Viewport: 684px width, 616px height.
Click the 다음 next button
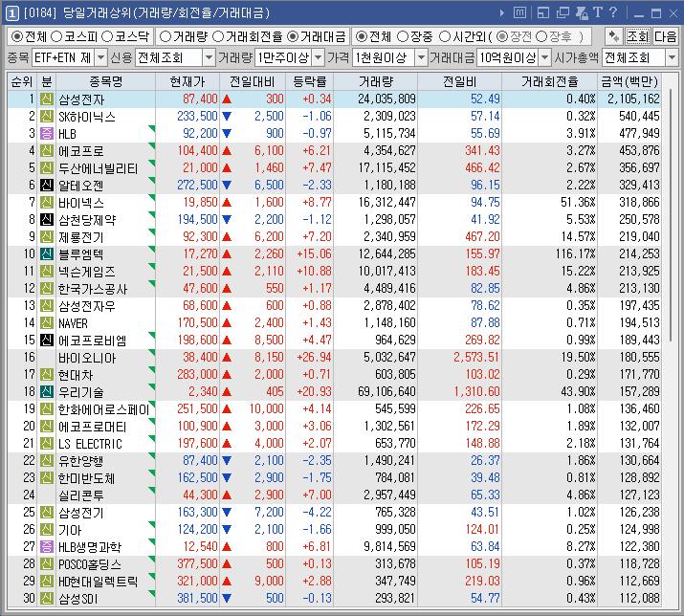(665, 36)
